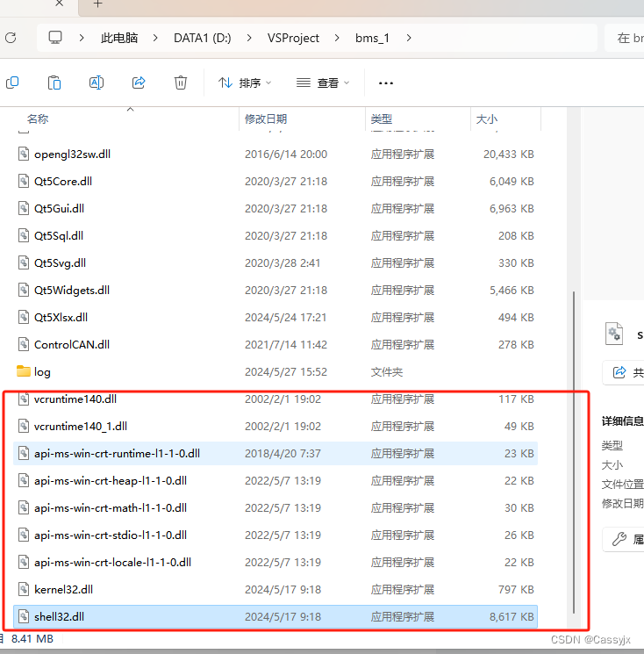Click the Rename icon in the toolbar

pos(97,83)
